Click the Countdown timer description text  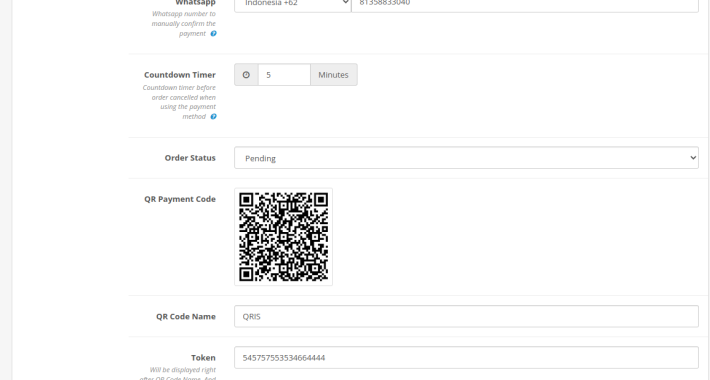pyautogui.click(x=179, y=102)
